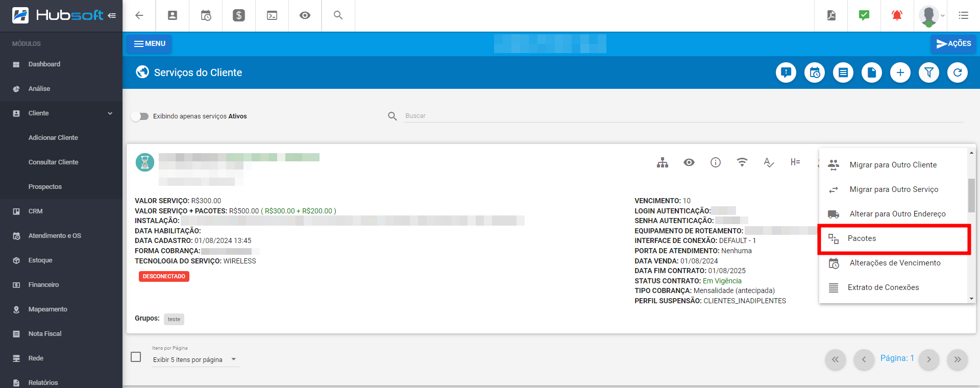
Task: Click the H= icon on service card
Action: tap(795, 162)
